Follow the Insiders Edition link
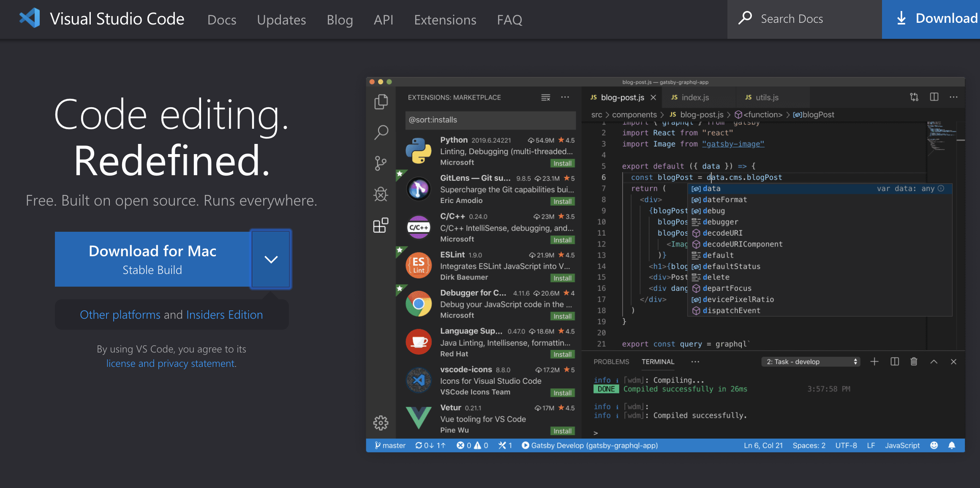 coord(224,314)
